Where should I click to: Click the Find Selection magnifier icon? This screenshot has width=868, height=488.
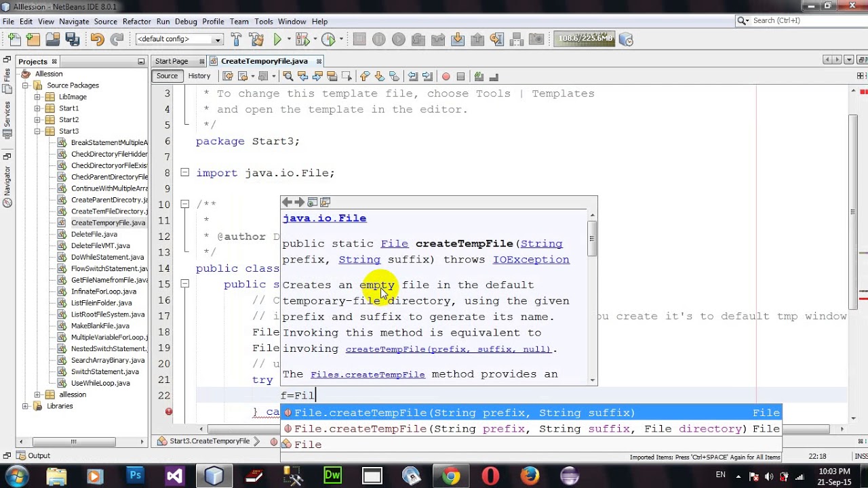pos(288,76)
